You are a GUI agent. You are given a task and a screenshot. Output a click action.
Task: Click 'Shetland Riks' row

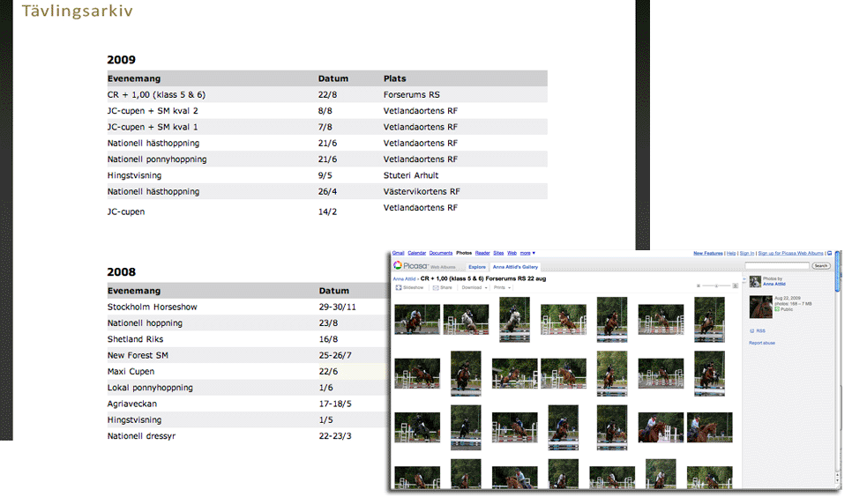coord(247,339)
